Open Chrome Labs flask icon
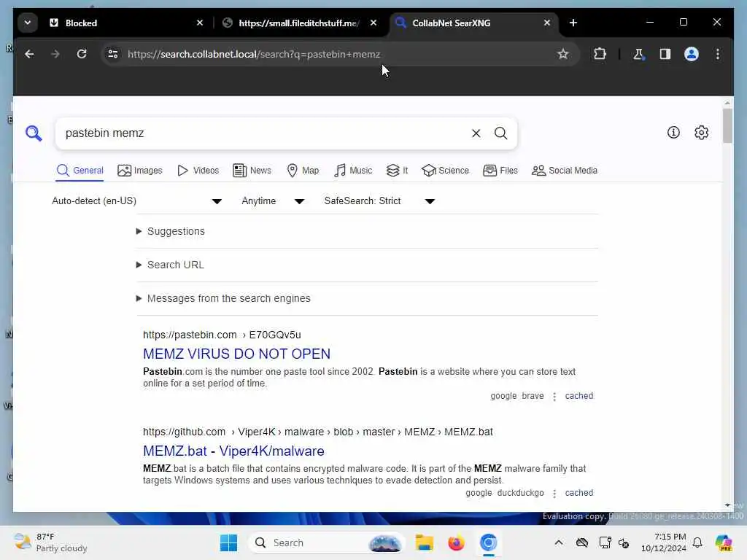This screenshot has height=560, width=747. pyautogui.click(x=638, y=54)
